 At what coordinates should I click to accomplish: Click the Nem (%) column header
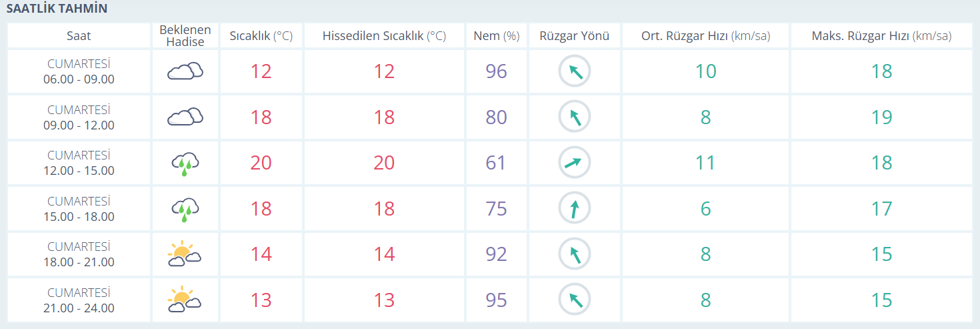496,36
